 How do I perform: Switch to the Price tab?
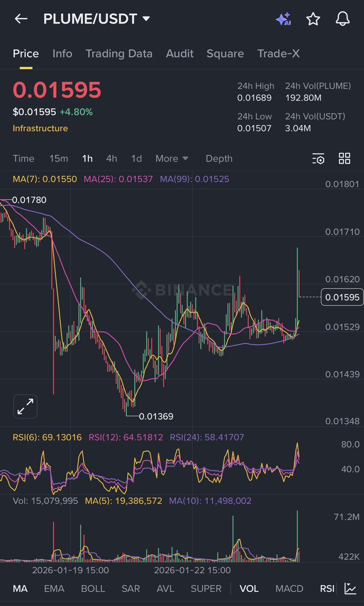pos(26,54)
